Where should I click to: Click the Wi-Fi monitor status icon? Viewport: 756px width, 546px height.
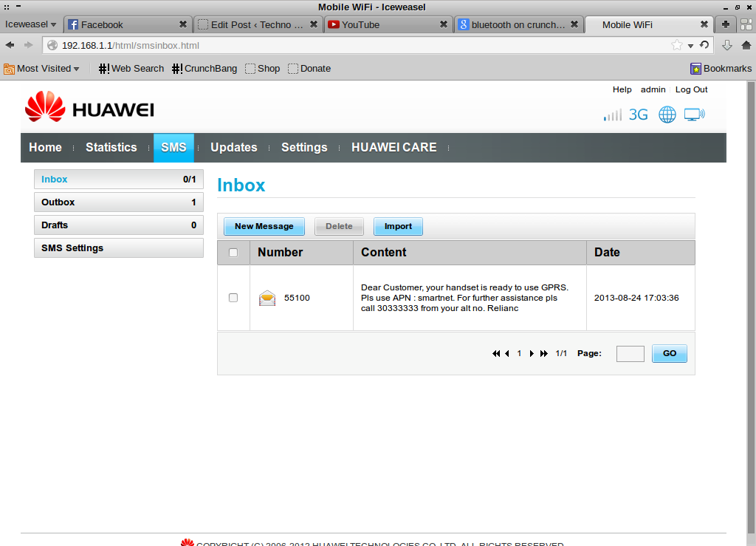pos(694,115)
